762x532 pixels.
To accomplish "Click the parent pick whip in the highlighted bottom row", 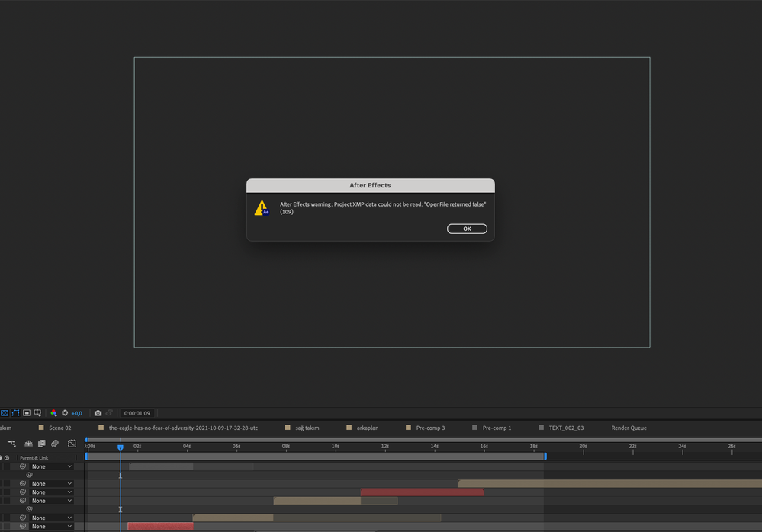I will 23,526.
